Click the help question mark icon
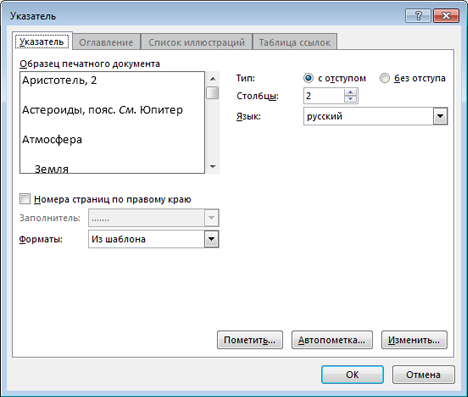The image size is (468, 397). pyautogui.click(x=419, y=16)
